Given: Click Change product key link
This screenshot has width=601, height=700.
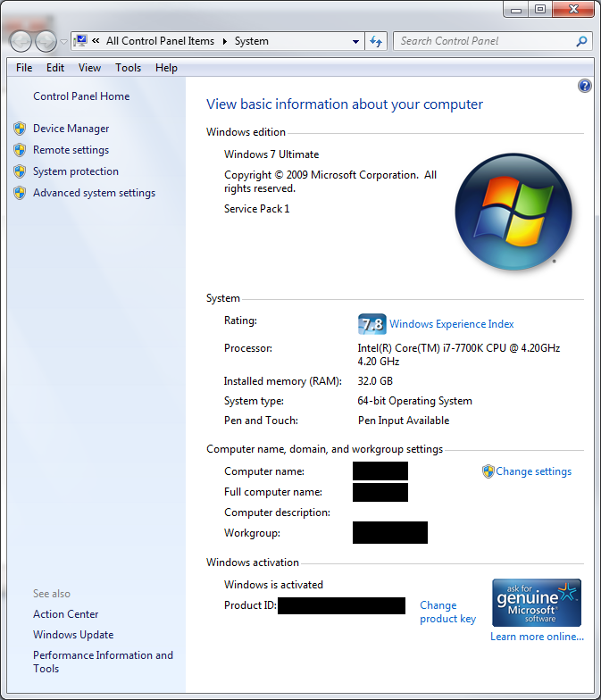Looking at the screenshot, I should 448,612.
